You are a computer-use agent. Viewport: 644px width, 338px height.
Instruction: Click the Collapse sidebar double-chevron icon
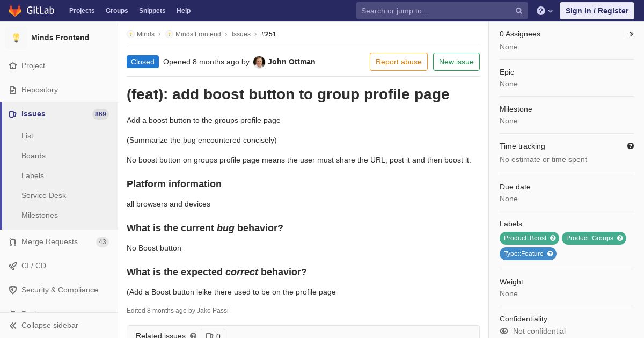(13, 326)
